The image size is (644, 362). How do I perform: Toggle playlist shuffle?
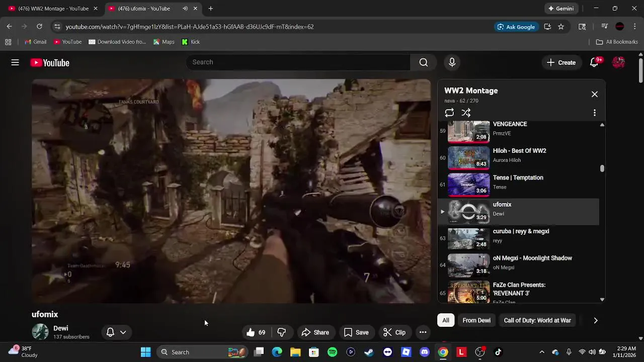(x=466, y=113)
